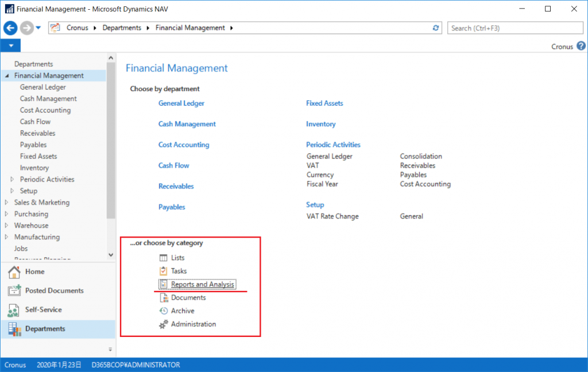The image size is (588, 372).
Task: Select Cash Flow in navigation tree
Action: tap(35, 122)
